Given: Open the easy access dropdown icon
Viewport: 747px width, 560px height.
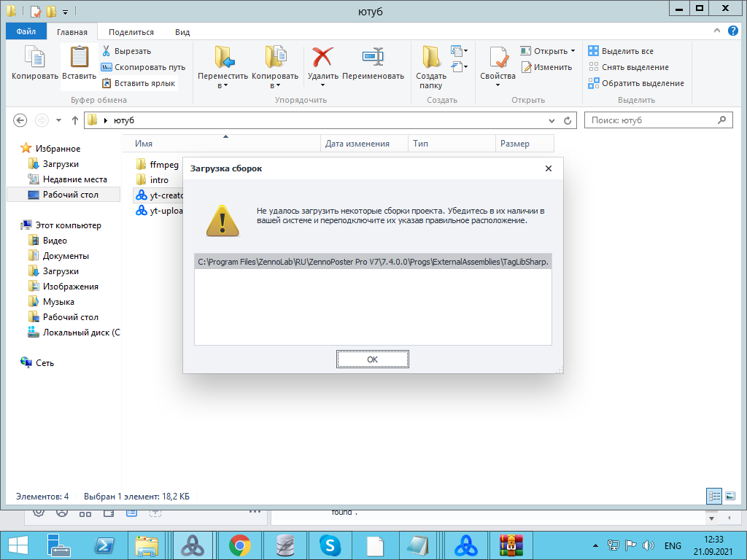Looking at the screenshot, I should click(460, 66).
